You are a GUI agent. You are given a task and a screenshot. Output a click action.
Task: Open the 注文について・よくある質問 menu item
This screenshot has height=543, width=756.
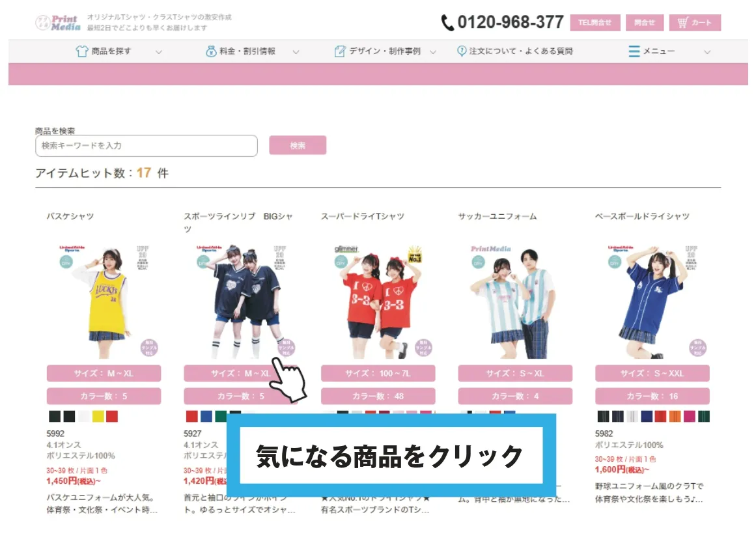[520, 51]
